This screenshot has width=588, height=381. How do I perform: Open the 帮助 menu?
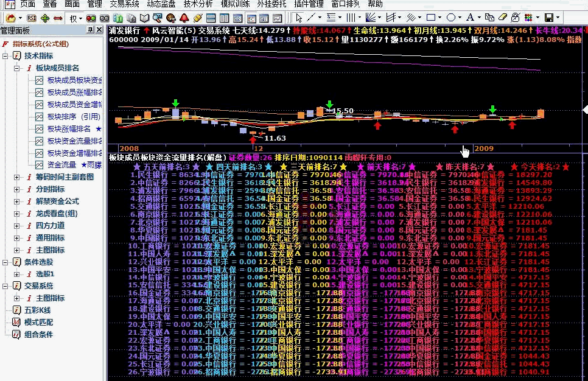click(x=375, y=4)
